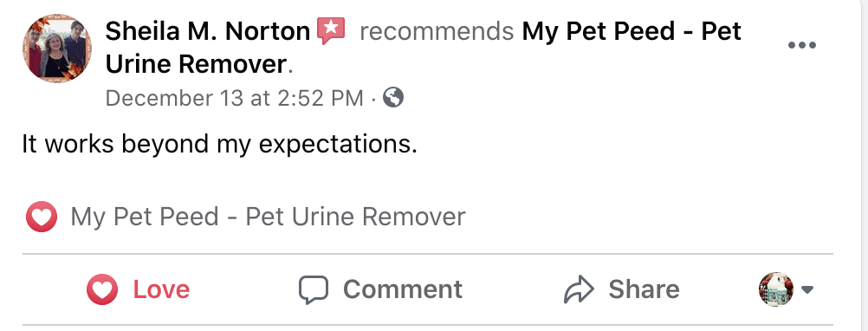Open the December 13 at 2:52 PM timestamp
The width and height of the screenshot is (868, 331).
point(234,98)
